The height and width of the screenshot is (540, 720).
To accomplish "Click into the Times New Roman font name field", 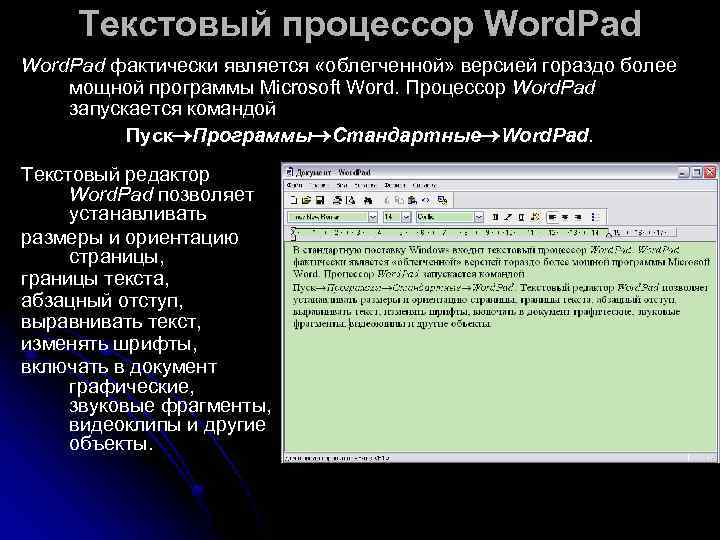I will click(x=328, y=217).
